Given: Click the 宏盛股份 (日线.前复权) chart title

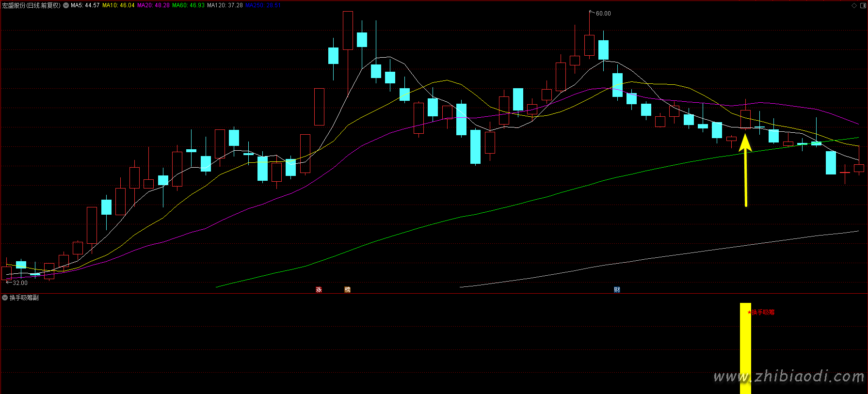Looking at the screenshot, I should 31,5.
